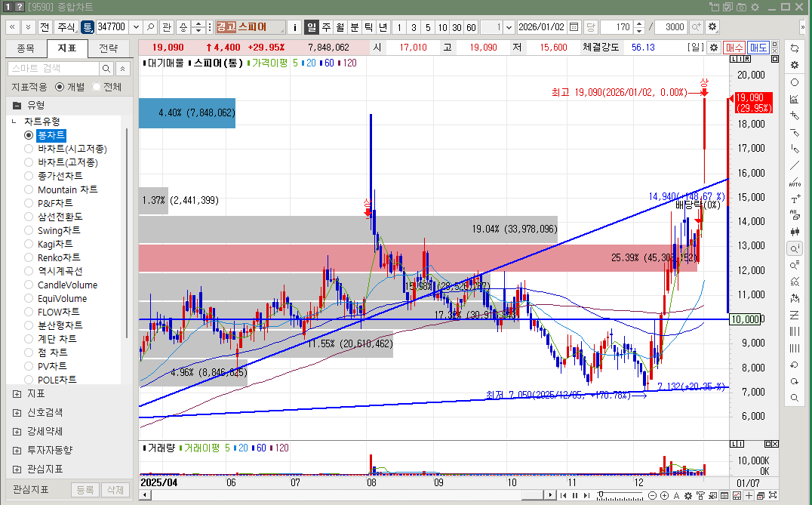Click the 삭제 delete button

point(115,489)
